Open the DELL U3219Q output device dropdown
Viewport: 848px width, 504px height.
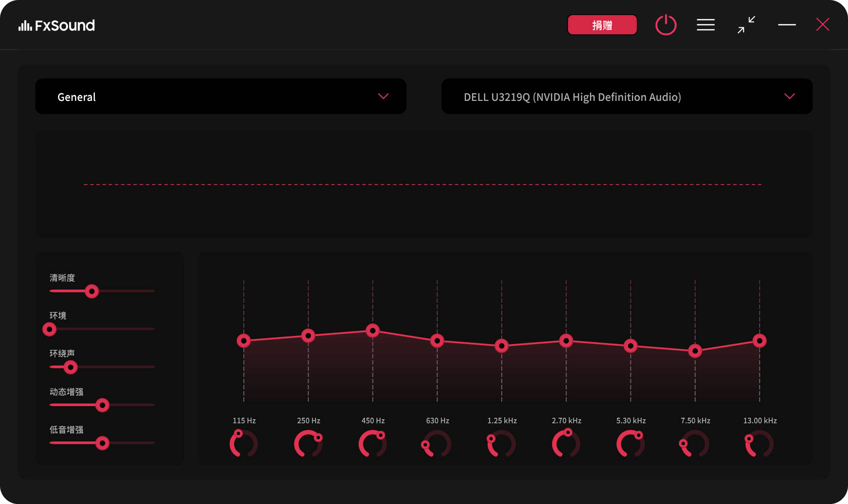627,96
